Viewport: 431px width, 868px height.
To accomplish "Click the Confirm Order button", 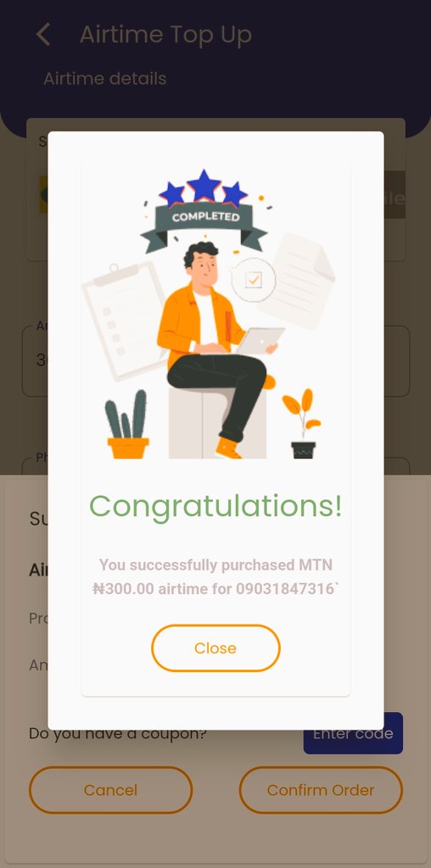I will [x=321, y=790].
